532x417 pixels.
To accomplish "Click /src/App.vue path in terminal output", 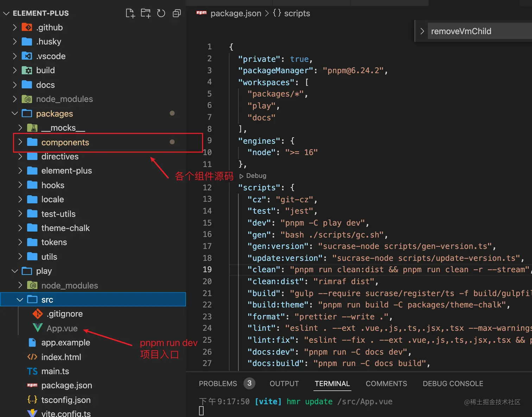I will (x=365, y=402).
